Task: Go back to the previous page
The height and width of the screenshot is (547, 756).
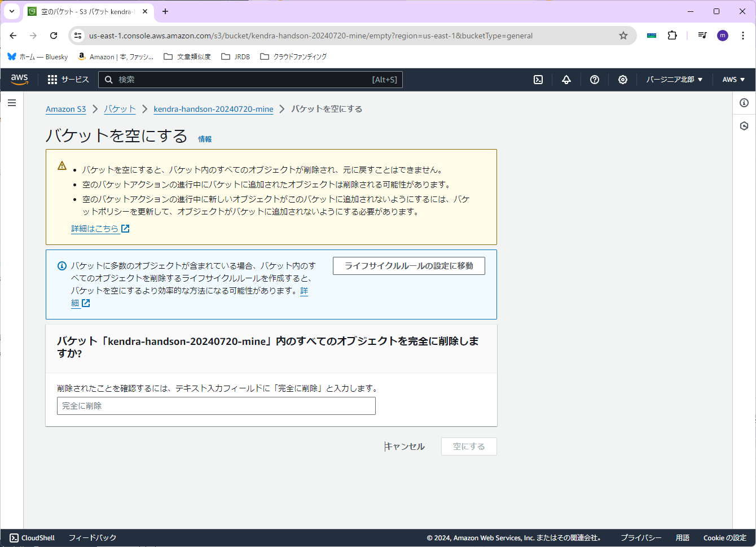Action: (x=13, y=36)
